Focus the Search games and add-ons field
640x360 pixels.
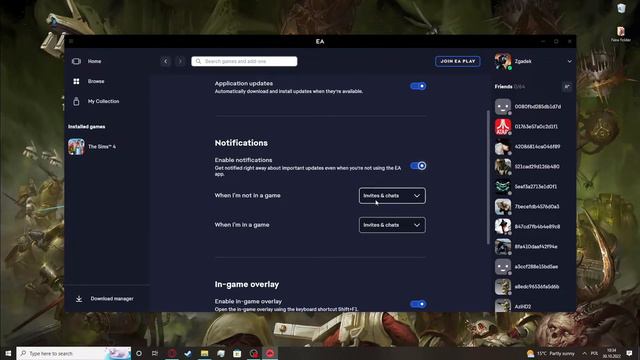click(244, 61)
